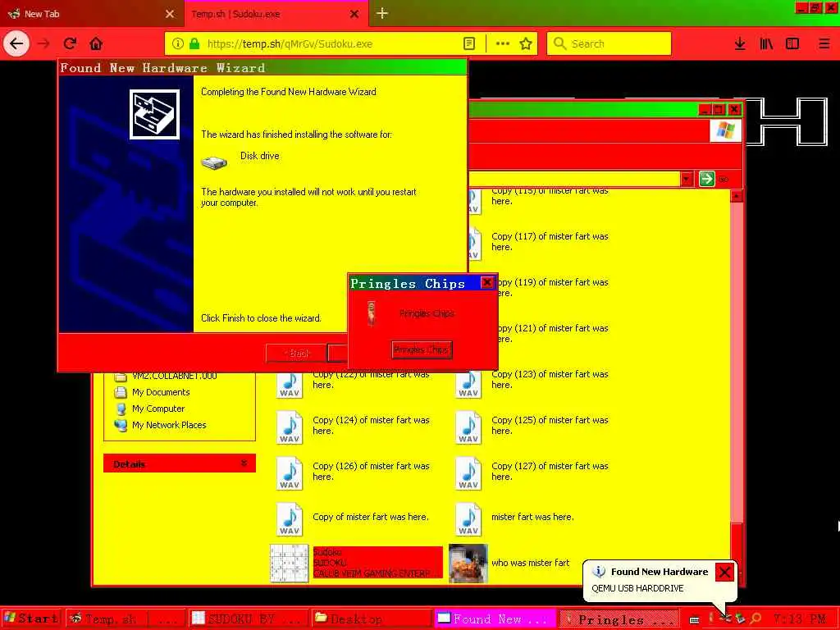Click the Disk drive icon in wizard
The image size is (840, 630).
tap(214, 162)
